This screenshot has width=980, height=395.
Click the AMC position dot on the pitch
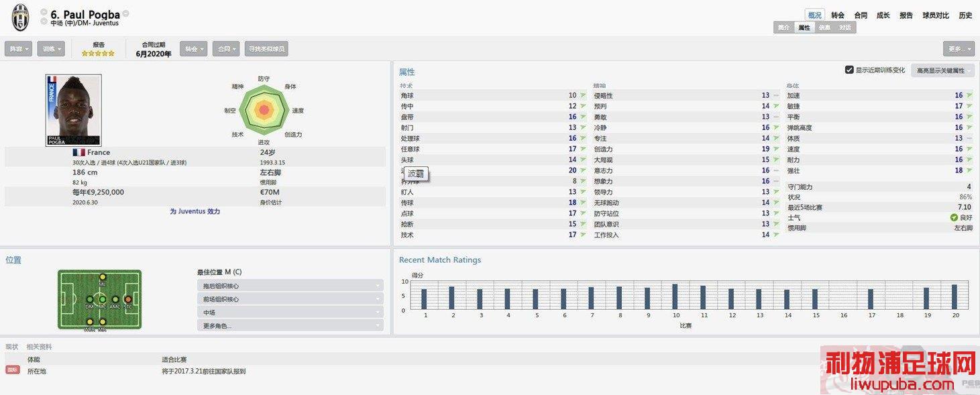point(115,299)
